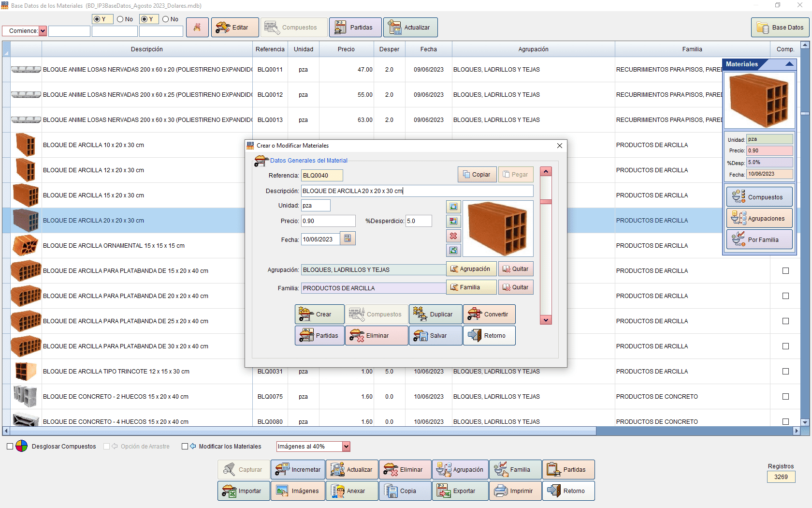The height and width of the screenshot is (508, 812).
Task: Delete the material image with the red X button
Action: [x=453, y=236]
